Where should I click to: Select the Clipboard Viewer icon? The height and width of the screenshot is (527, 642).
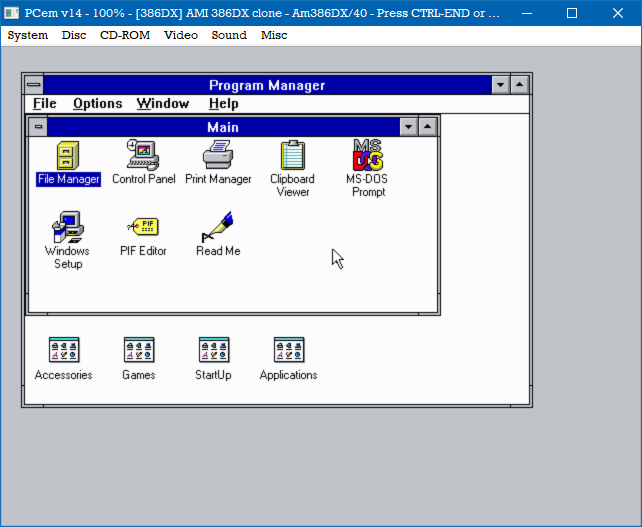click(x=292, y=156)
